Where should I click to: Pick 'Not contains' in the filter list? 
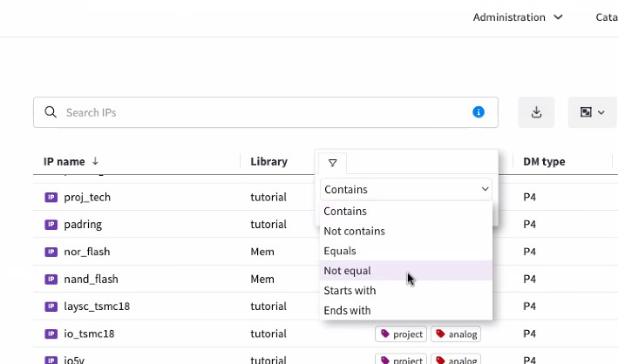[354, 231]
